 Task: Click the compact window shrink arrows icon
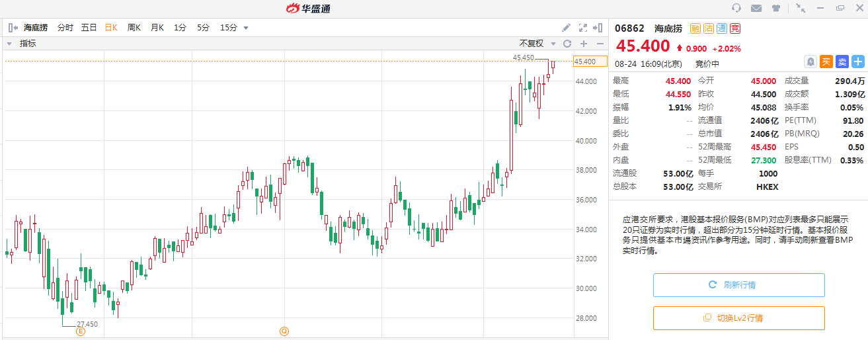click(x=801, y=8)
